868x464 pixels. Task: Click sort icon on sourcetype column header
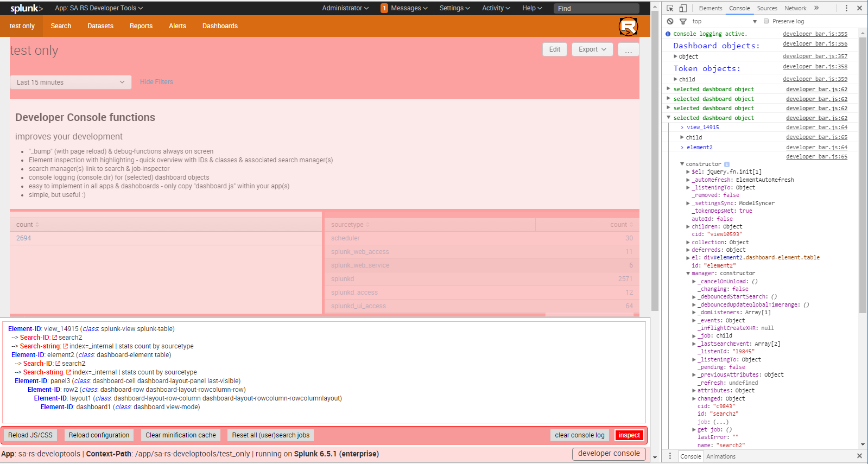368,225
